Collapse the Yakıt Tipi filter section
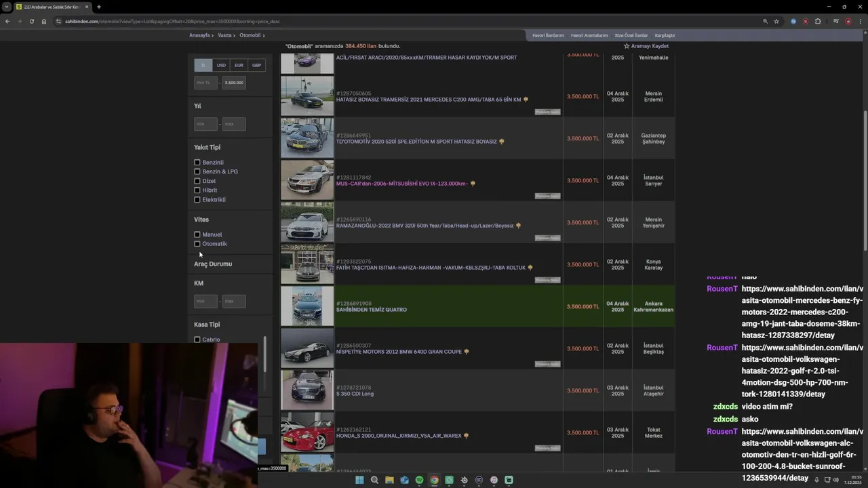 207,147
